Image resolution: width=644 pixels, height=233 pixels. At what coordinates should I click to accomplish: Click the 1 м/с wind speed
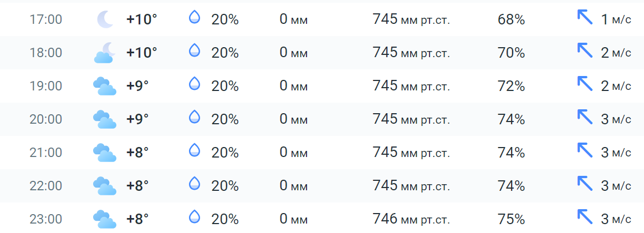click(616, 20)
